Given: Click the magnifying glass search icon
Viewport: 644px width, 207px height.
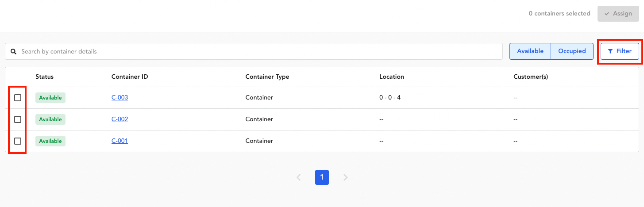Looking at the screenshot, I should (14, 52).
